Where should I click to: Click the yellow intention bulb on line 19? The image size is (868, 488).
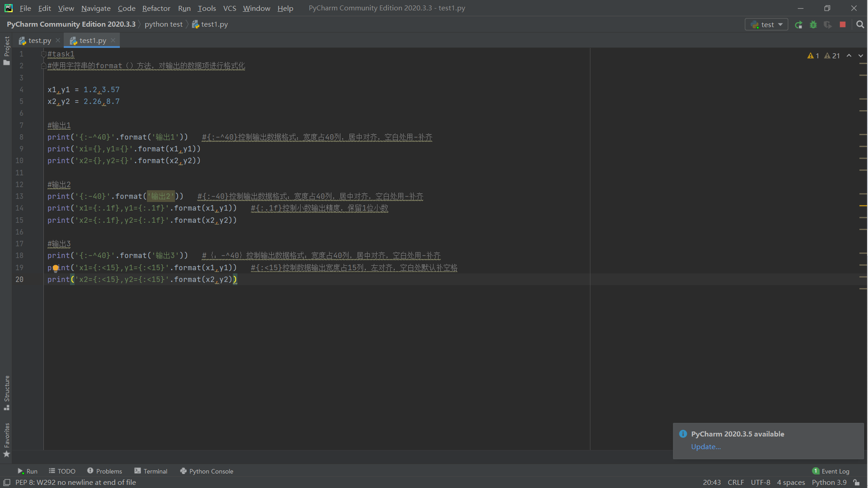coord(56,268)
